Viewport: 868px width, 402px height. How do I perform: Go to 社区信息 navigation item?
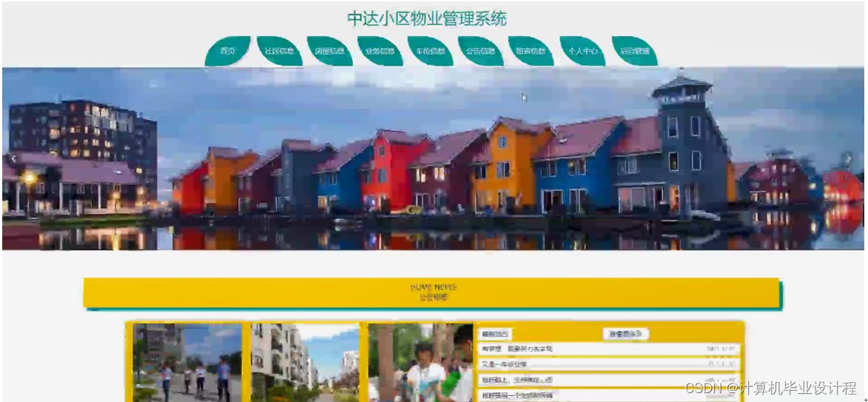pyautogui.click(x=280, y=51)
